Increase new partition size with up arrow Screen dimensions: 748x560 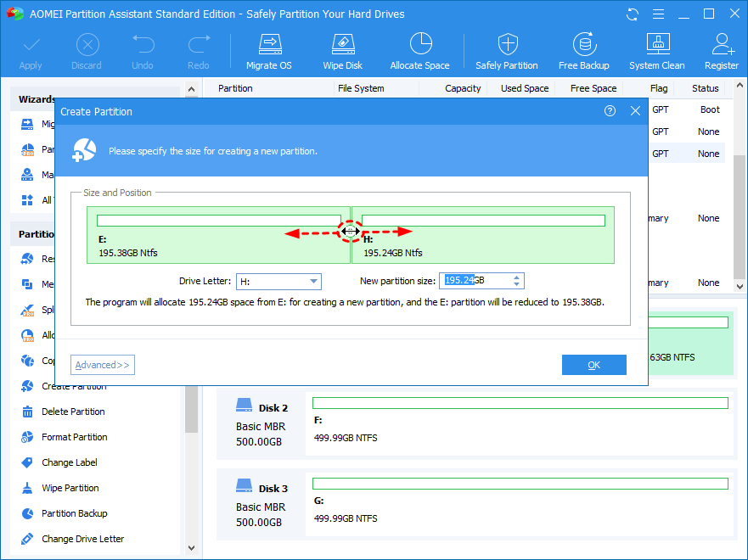(x=516, y=277)
